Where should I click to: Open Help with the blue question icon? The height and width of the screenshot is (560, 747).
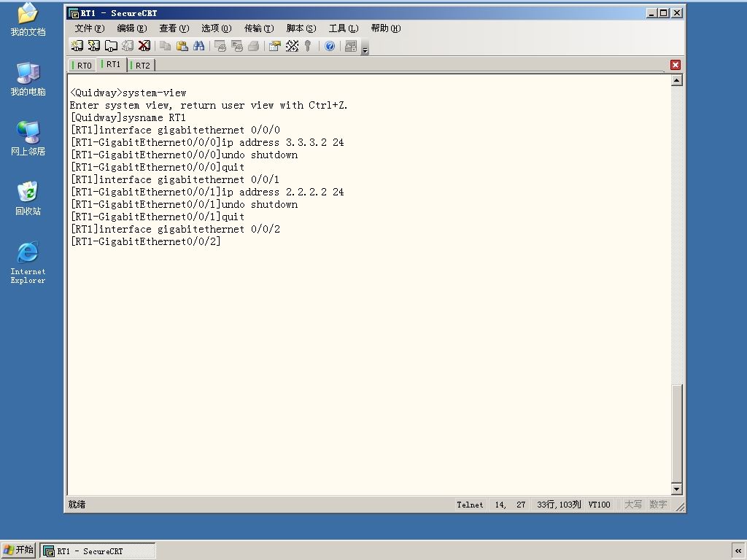tap(330, 46)
